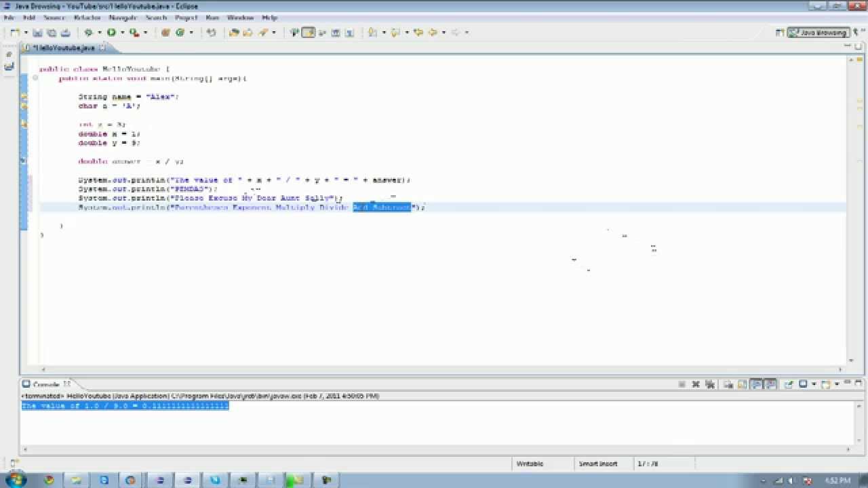Click the Clear Console icon

pos(728,384)
